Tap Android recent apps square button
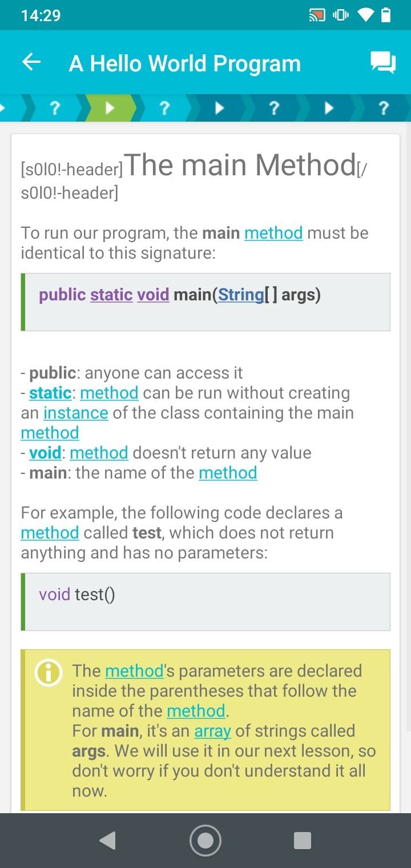The image size is (411, 868). click(x=302, y=841)
